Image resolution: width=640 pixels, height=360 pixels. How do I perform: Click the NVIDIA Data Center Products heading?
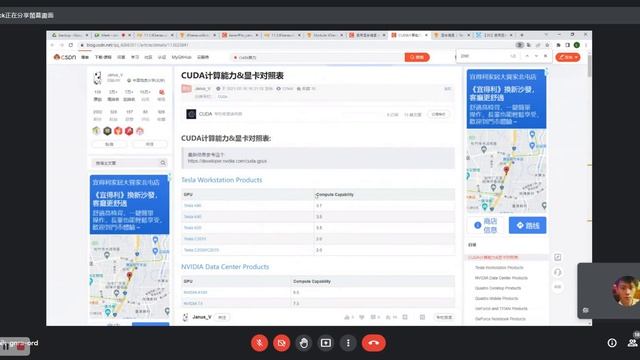tap(225, 267)
